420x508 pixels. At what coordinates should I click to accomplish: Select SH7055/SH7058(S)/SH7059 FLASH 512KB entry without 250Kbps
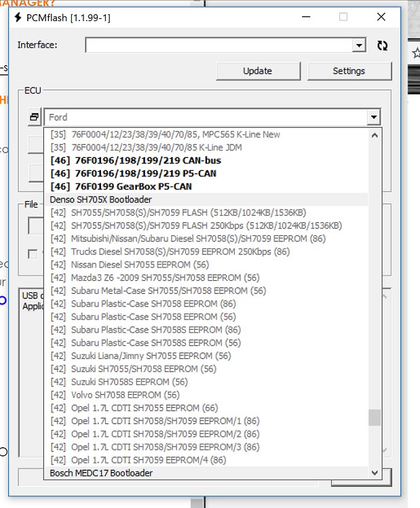pyautogui.click(x=206, y=212)
